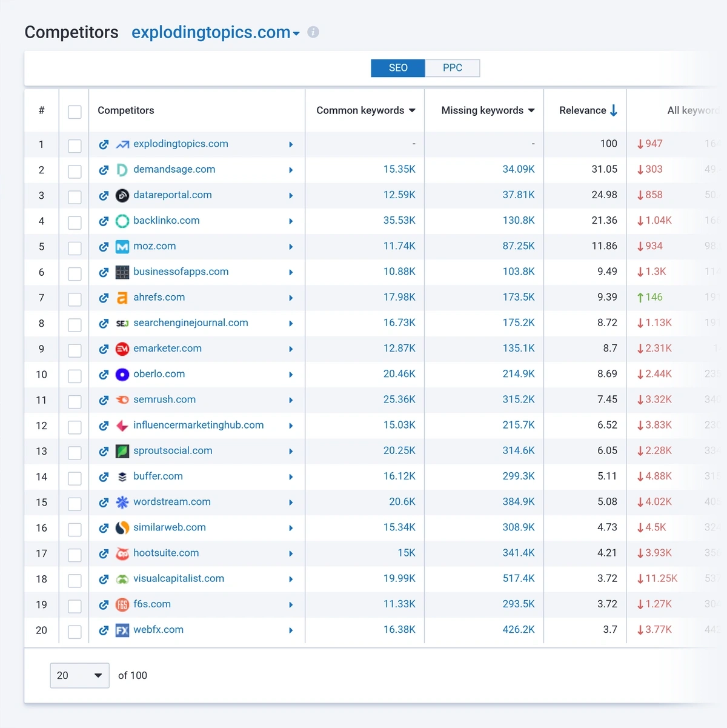Open external link icon for demandsage.com row
This screenshot has width=727, height=728.
tap(104, 170)
